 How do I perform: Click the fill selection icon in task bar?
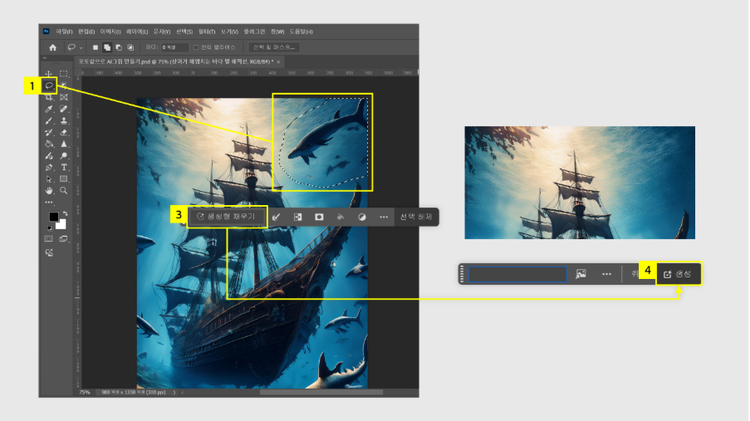click(341, 217)
